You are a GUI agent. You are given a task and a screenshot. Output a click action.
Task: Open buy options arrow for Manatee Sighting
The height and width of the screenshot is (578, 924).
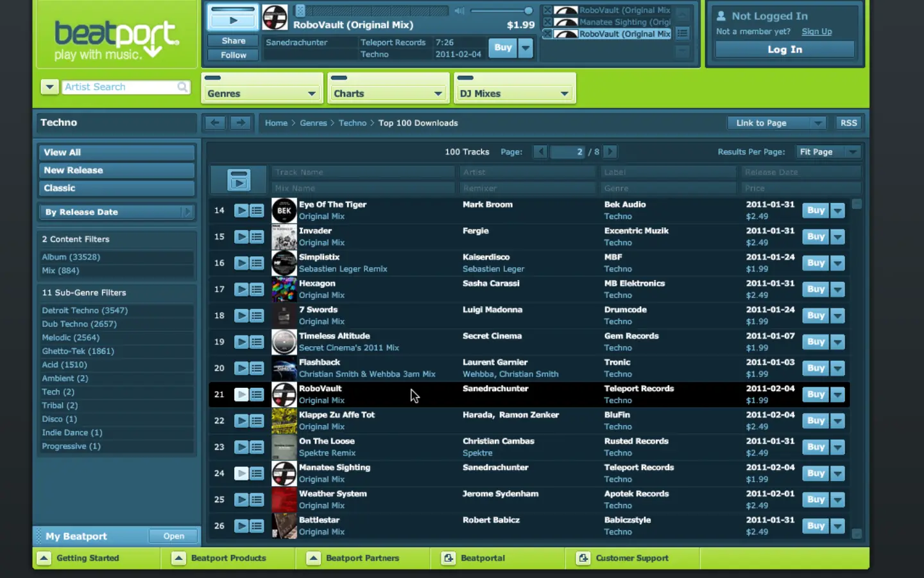pyautogui.click(x=837, y=474)
